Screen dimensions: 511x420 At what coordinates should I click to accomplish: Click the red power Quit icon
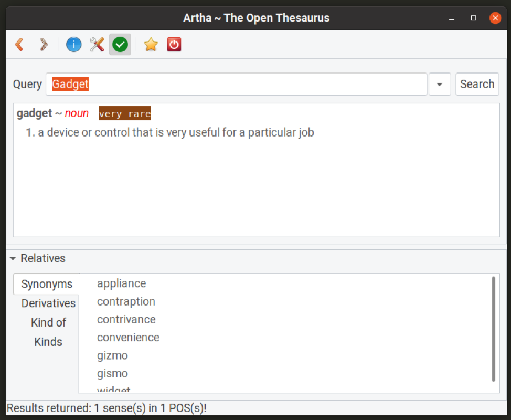tap(174, 45)
